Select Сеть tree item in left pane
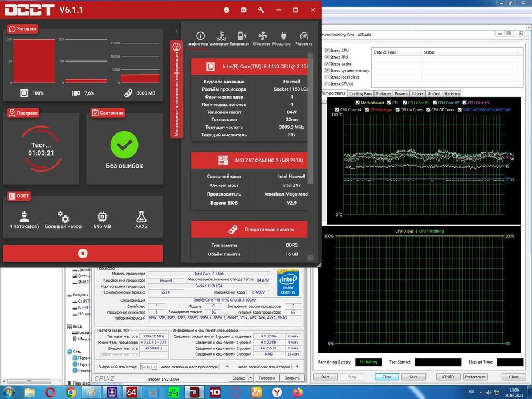The width and height of the screenshot is (532, 399). tap(77, 352)
